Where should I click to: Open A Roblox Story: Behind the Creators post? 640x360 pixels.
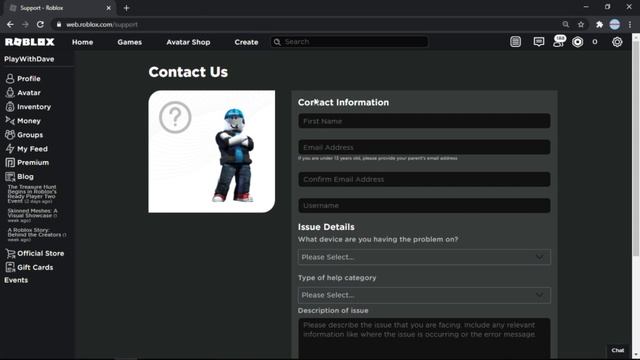(37, 235)
